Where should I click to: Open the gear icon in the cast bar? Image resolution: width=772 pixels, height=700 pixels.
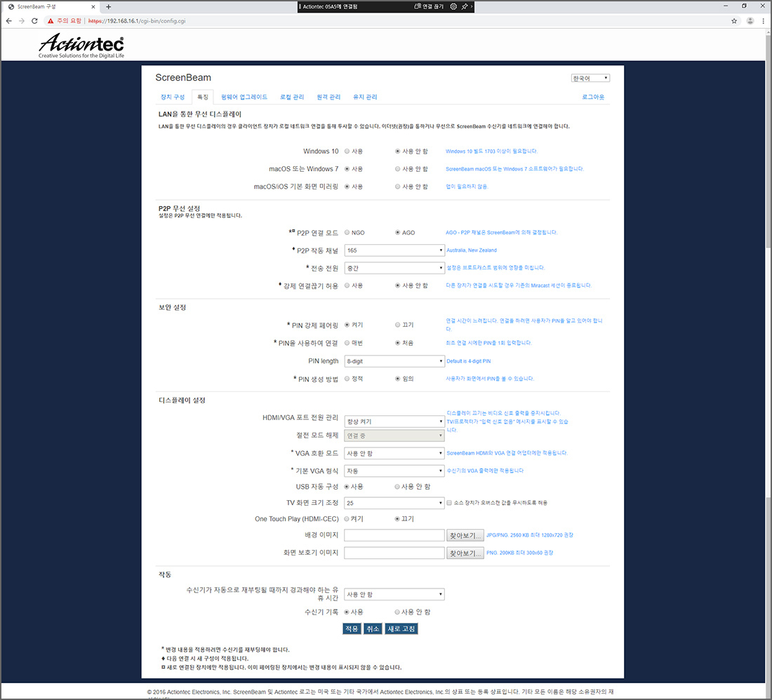(x=453, y=6)
